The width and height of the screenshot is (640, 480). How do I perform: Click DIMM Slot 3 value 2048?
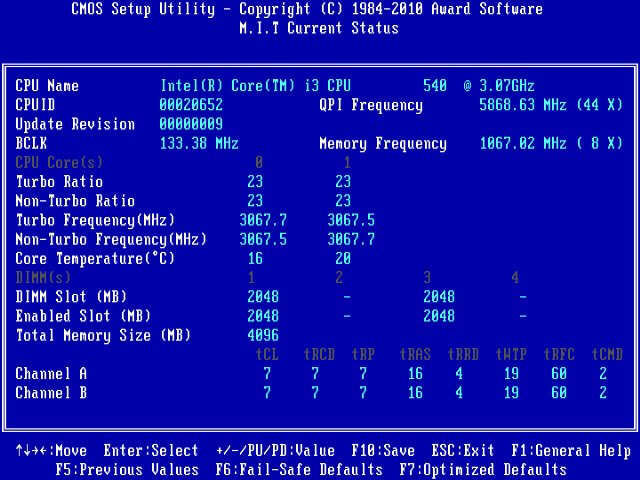tap(439, 297)
